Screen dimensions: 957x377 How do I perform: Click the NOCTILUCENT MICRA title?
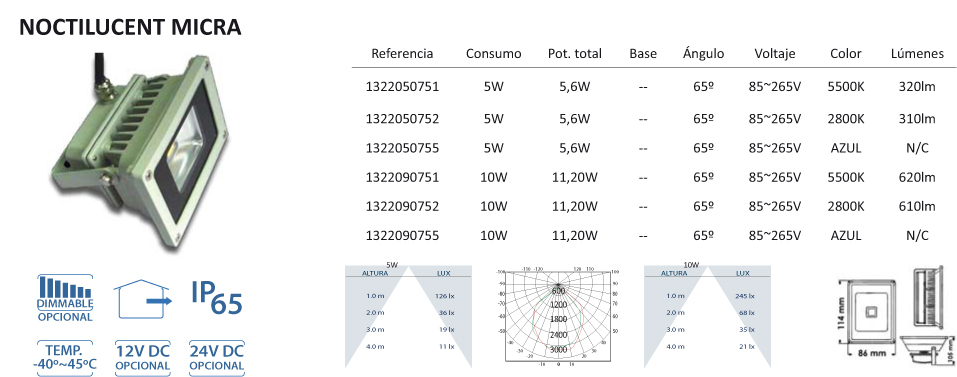tap(131, 27)
